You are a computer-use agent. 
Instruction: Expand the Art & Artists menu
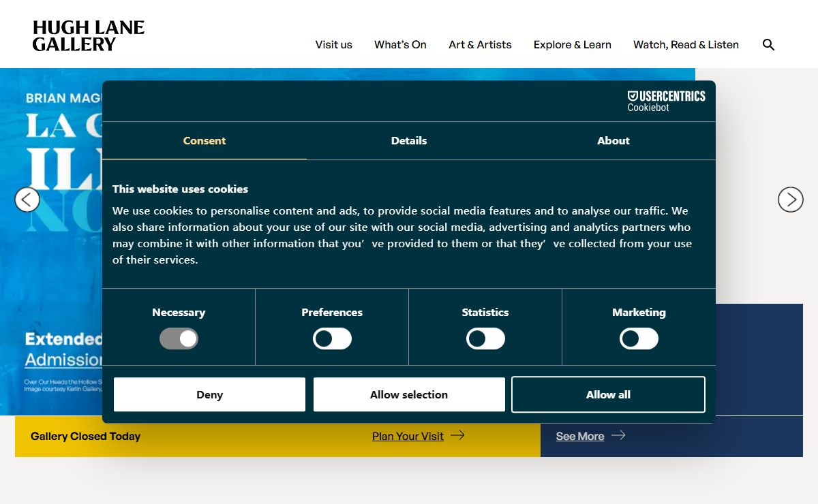click(480, 45)
